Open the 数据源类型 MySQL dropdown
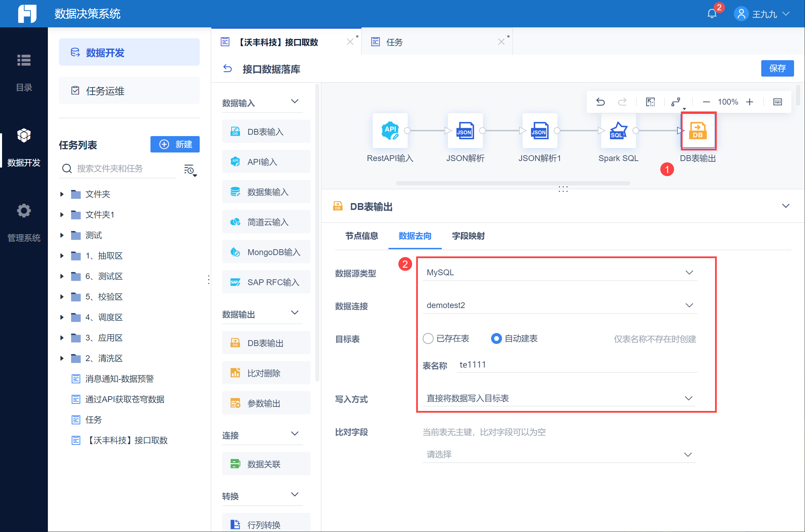This screenshot has height=532, width=805. click(x=559, y=272)
